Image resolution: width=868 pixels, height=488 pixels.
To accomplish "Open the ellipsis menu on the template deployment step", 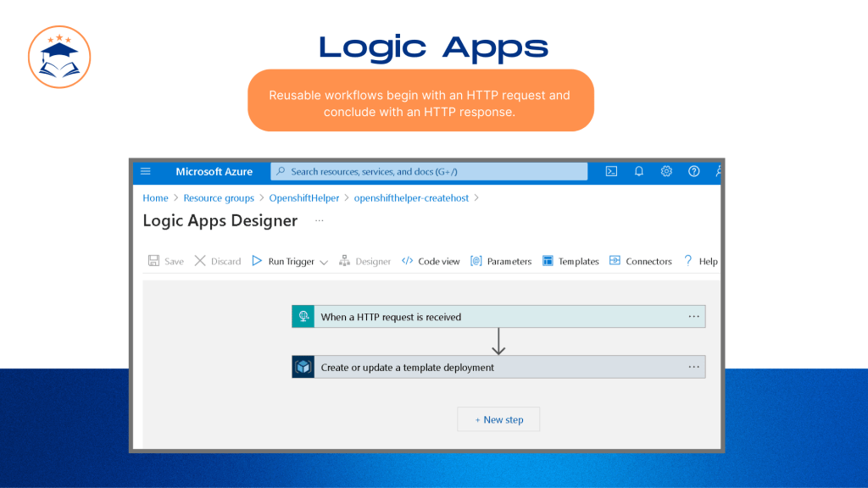I will coord(693,367).
